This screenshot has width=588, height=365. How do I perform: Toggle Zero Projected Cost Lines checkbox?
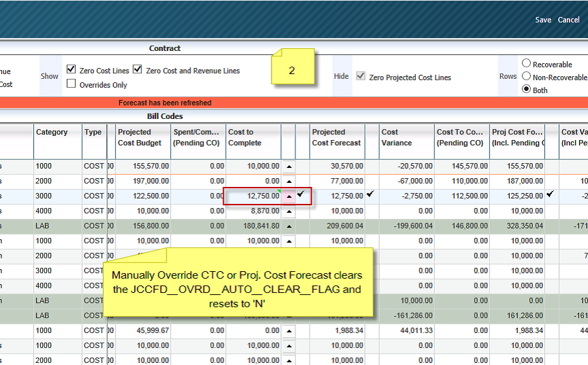coord(361,76)
